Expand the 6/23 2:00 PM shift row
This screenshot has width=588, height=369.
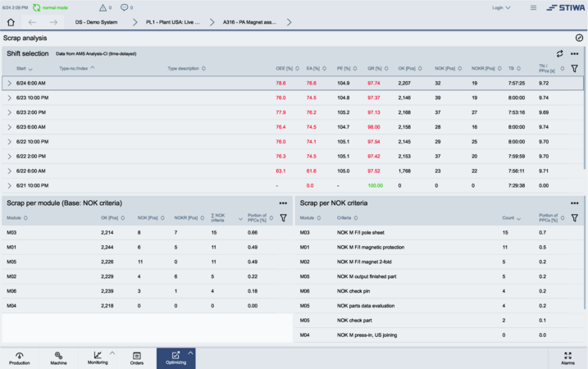click(10, 112)
